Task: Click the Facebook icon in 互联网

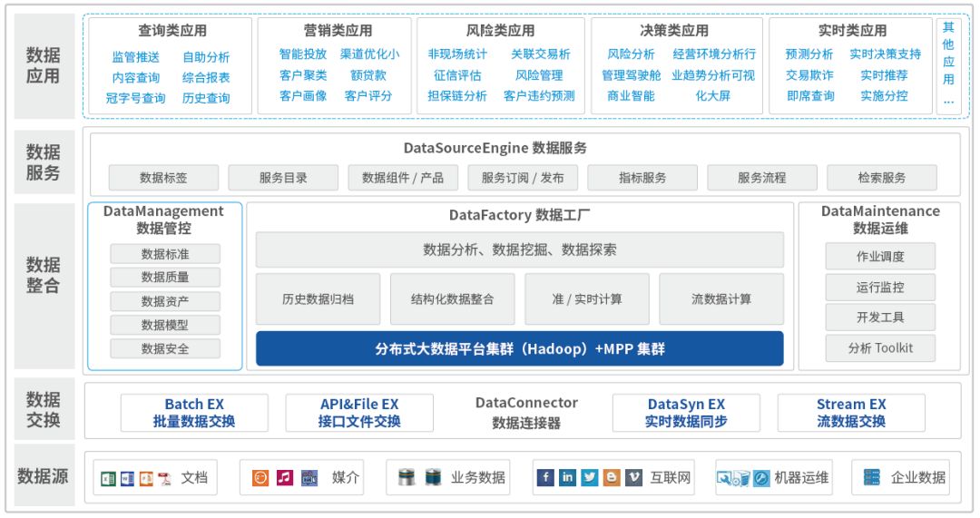Action: coord(545,477)
